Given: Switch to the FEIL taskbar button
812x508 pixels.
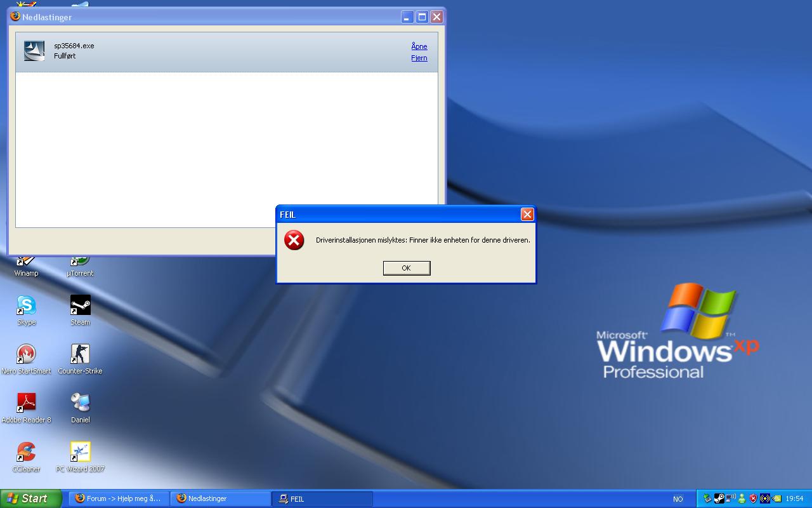Looking at the screenshot, I should (322, 499).
